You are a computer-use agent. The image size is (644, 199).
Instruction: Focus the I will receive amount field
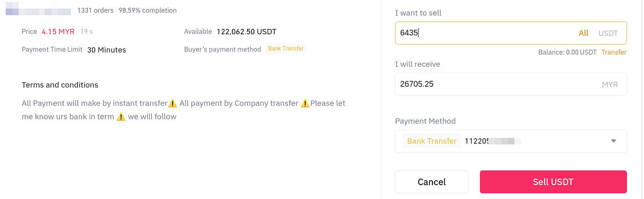pos(511,84)
